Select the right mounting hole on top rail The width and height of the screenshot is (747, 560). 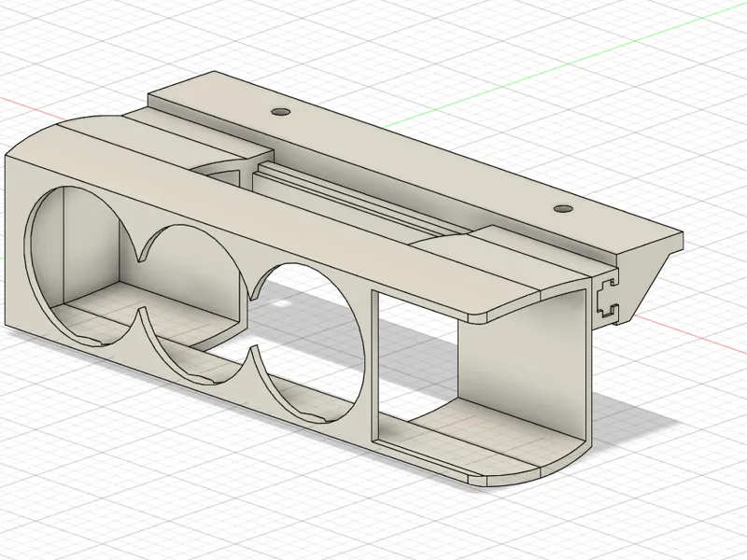[564, 208]
